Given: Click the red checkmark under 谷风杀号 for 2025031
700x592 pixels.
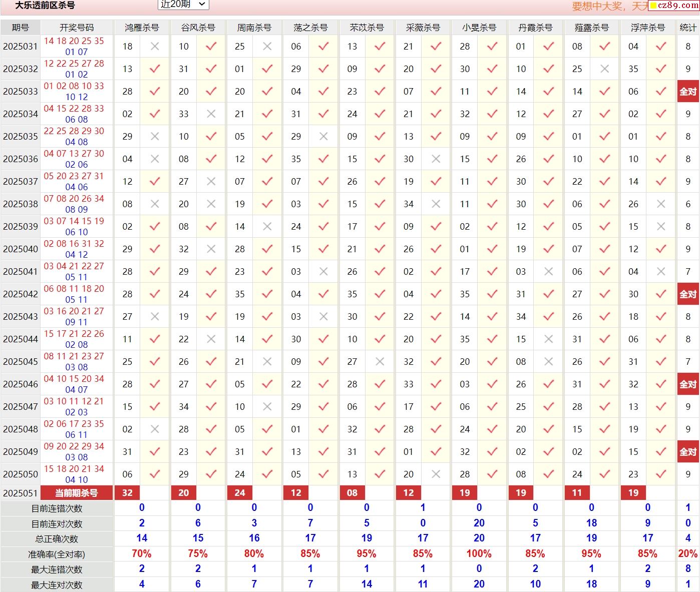Looking at the screenshot, I should tap(211, 46).
